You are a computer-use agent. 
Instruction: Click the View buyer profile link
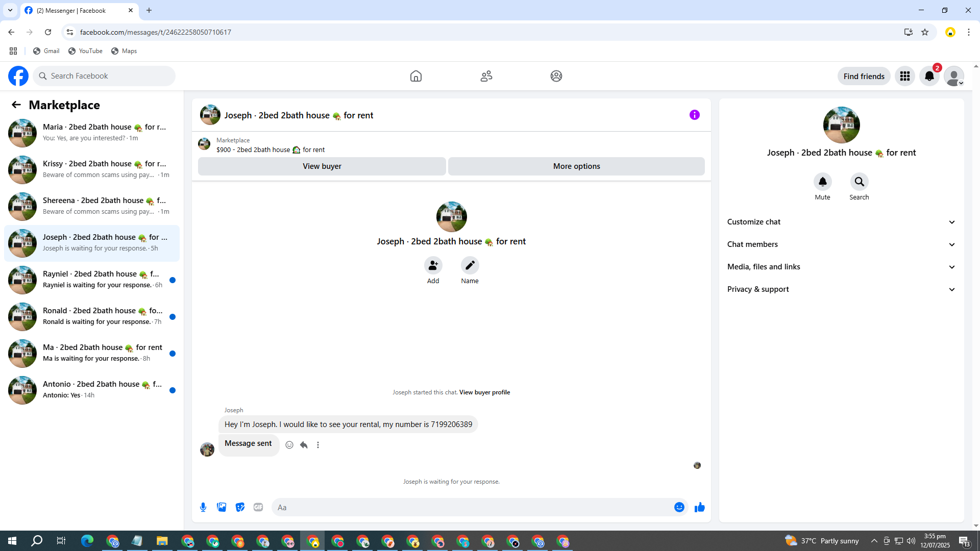pyautogui.click(x=484, y=392)
